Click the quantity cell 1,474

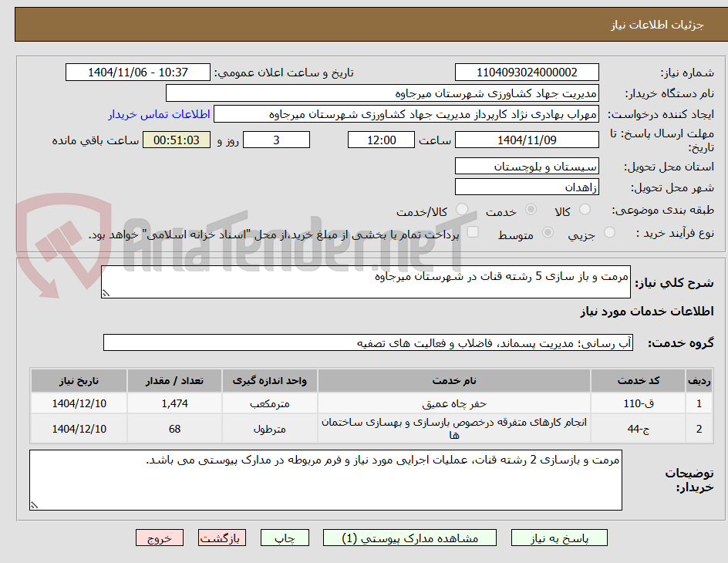[x=174, y=403]
